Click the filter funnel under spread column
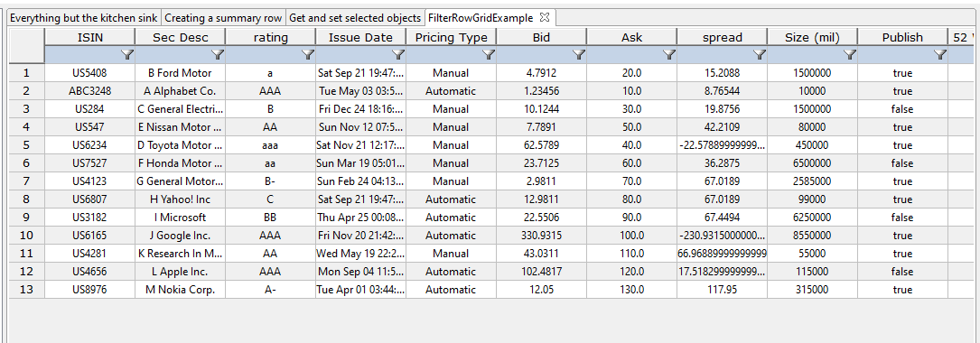Image resolution: width=980 pixels, height=343 pixels. pos(760,55)
